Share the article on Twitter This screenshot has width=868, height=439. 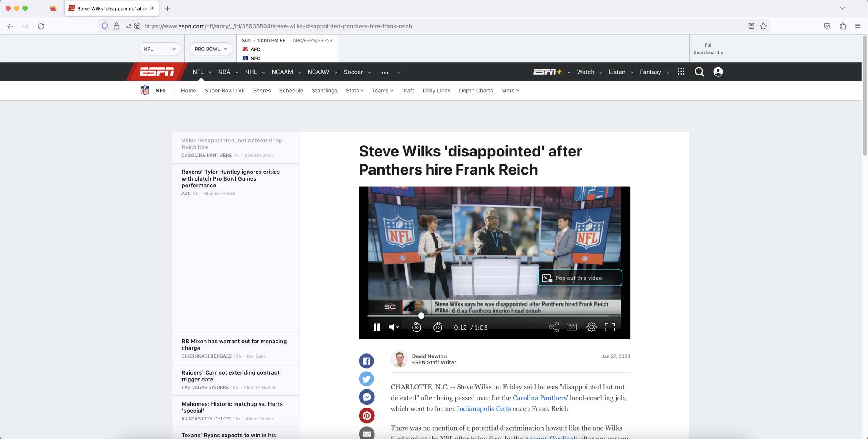(x=366, y=378)
